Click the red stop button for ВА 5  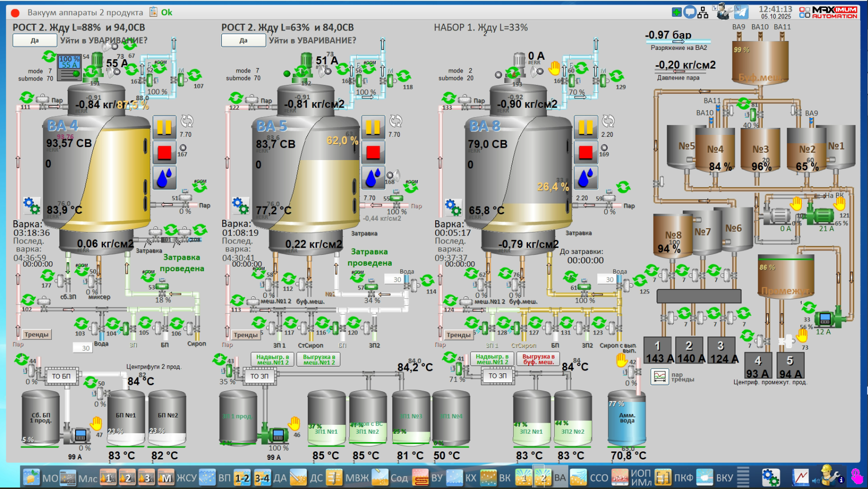point(373,152)
